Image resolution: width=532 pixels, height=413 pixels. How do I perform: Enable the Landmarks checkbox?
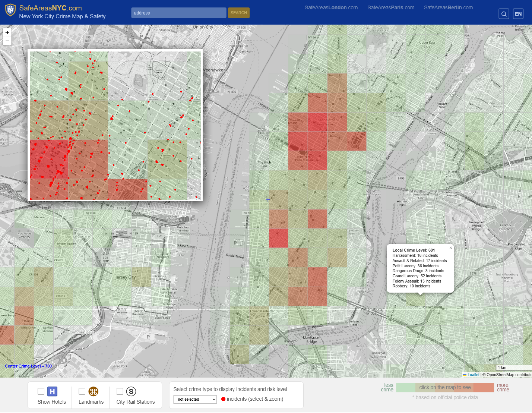pos(82,391)
